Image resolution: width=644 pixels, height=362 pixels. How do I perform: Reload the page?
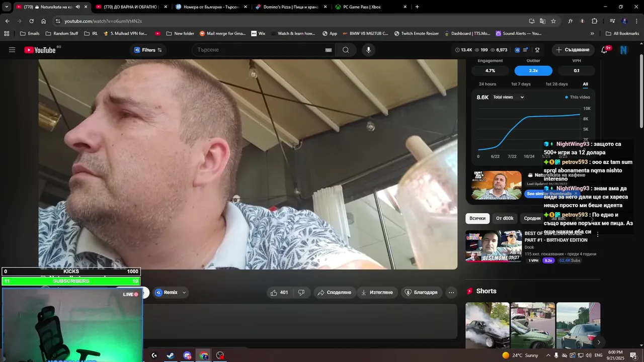(31, 21)
